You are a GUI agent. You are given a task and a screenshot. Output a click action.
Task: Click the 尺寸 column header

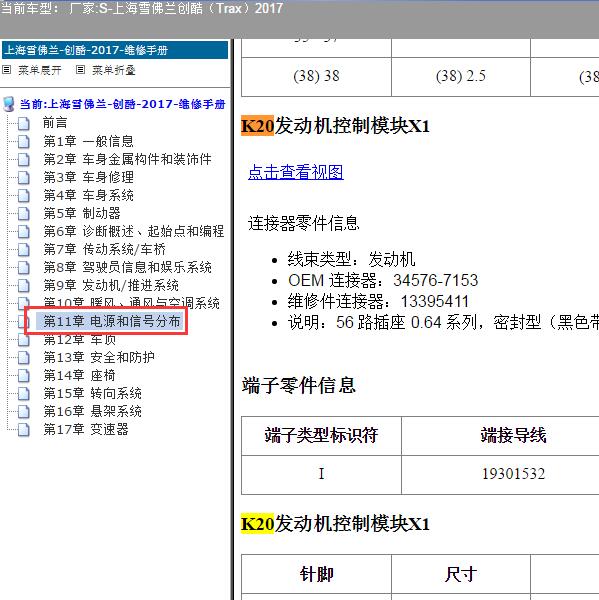tap(461, 574)
